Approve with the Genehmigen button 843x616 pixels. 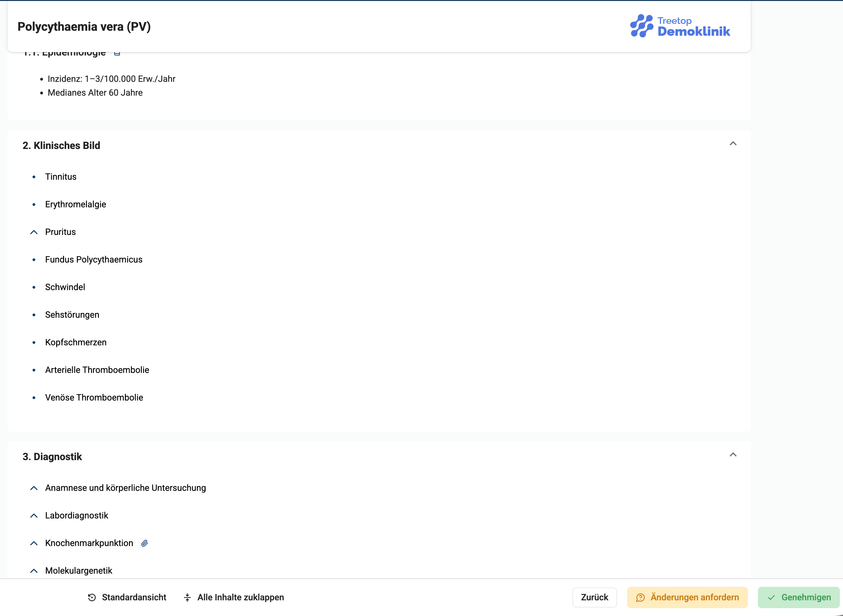(x=799, y=597)
